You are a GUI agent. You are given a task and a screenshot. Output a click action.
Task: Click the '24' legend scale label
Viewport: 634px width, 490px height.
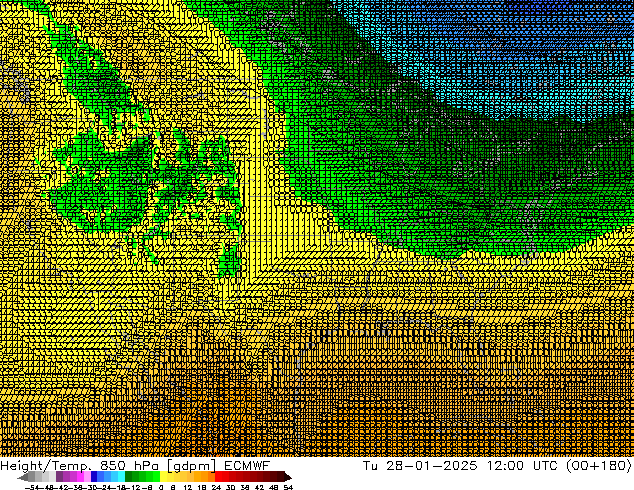pos(216,487)
